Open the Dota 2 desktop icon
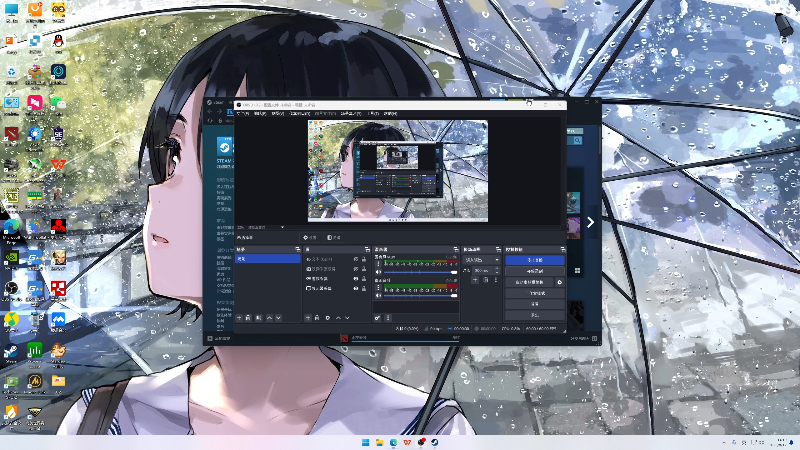Viewport: 800px width, 450px height. point(11,135)
